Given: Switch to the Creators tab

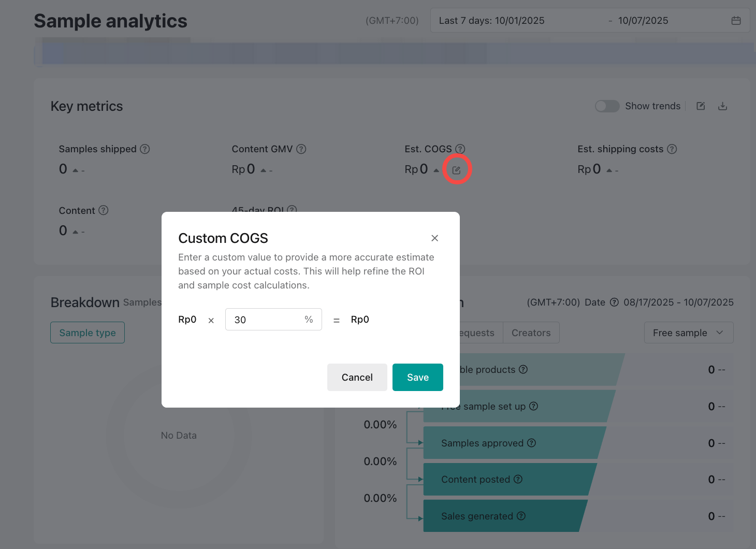Looking at the screenshot, I should click(531, 333).
